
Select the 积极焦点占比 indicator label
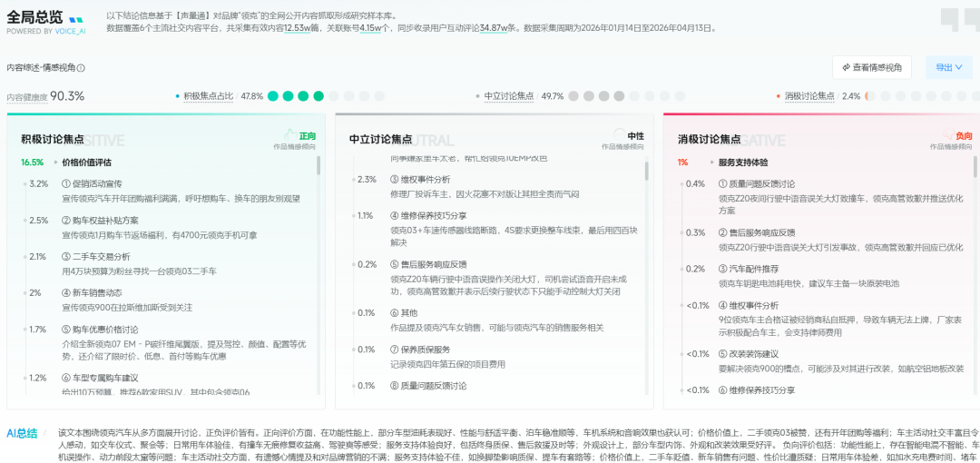pyautogui.click(x=208, y=96)
